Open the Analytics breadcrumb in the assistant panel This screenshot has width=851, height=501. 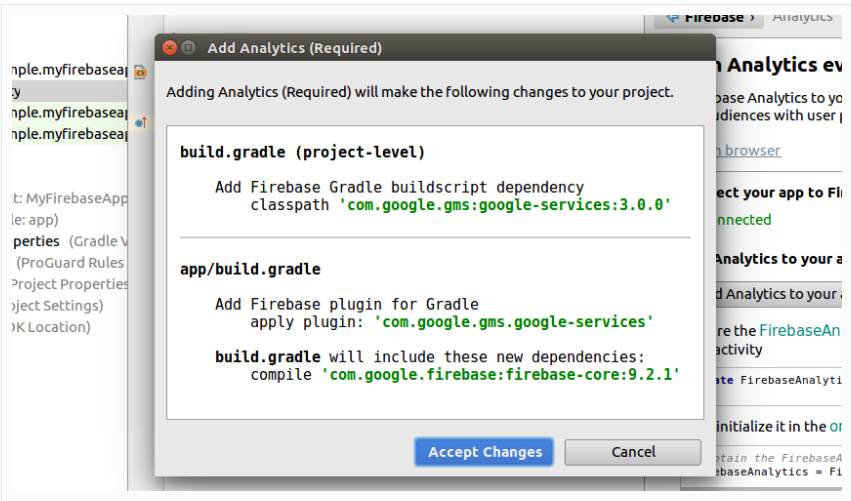(802, 17)
